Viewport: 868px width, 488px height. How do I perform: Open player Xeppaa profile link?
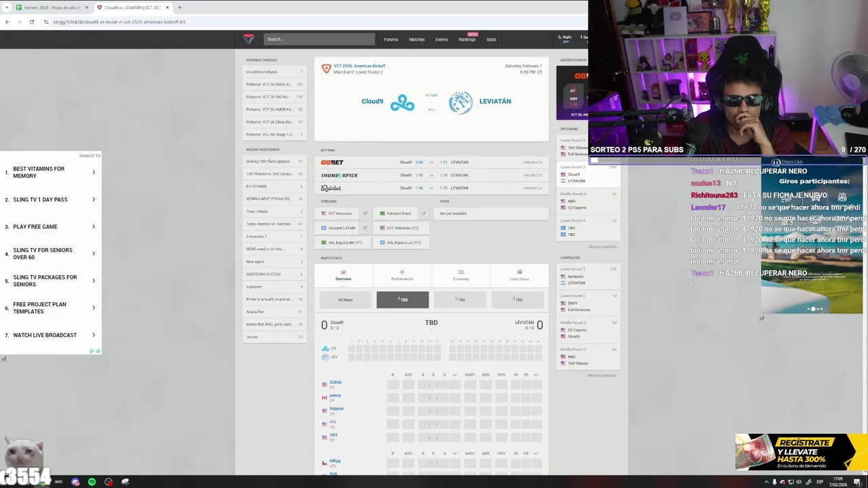pyautogui.click(x=336, y=409)
